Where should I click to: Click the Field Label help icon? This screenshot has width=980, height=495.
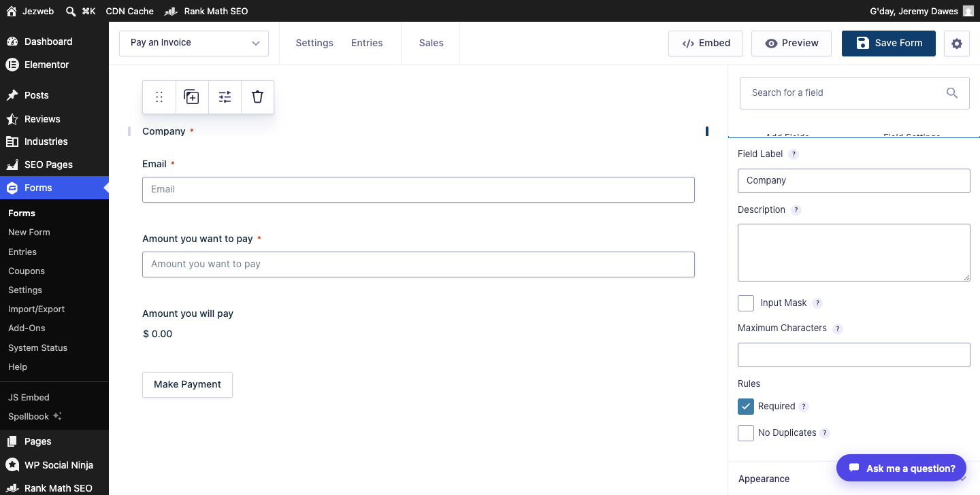794,154
